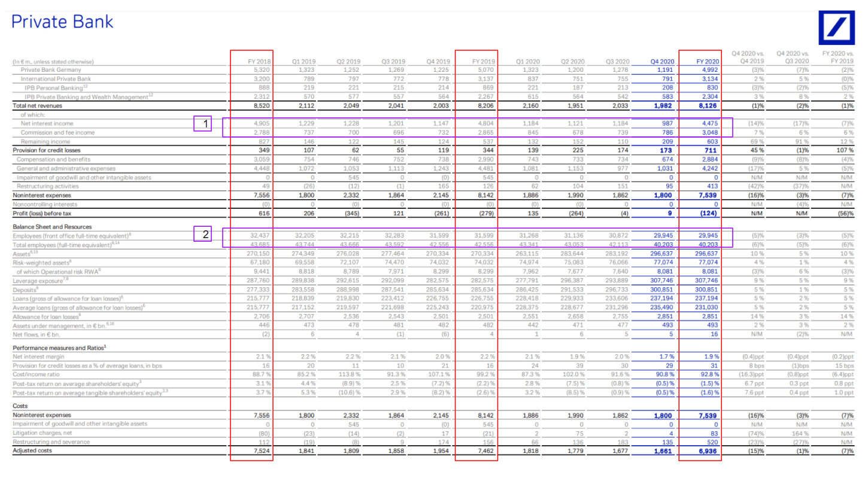Click 'Performance measures and Ratios' section heading
This screenshot has width=868, height=478.
[59, 348]
